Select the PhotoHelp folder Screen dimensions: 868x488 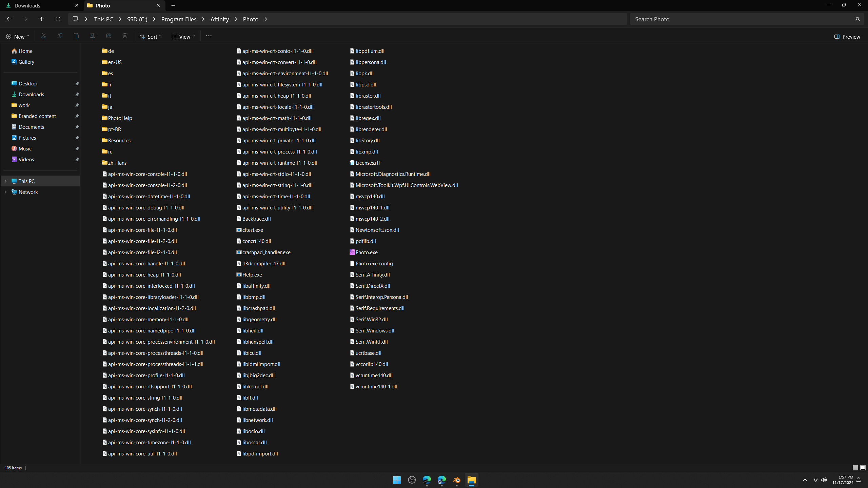coord(117,118)
